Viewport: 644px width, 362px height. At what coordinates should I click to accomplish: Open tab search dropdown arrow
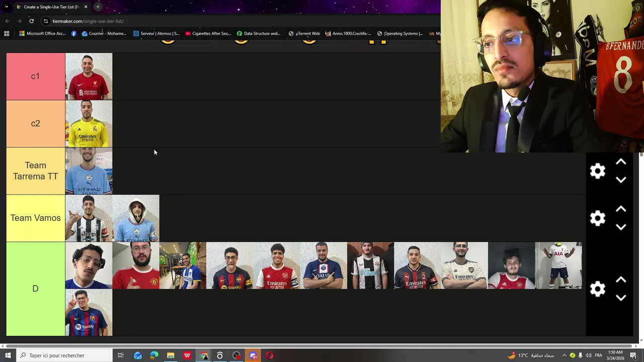click(x=7, y=7)
